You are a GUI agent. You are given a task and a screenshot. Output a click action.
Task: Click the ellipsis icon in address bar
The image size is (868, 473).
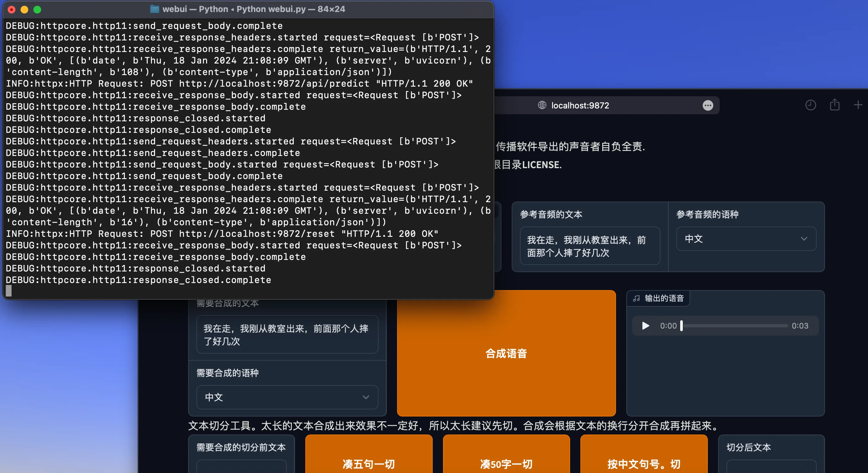point(707,106)
